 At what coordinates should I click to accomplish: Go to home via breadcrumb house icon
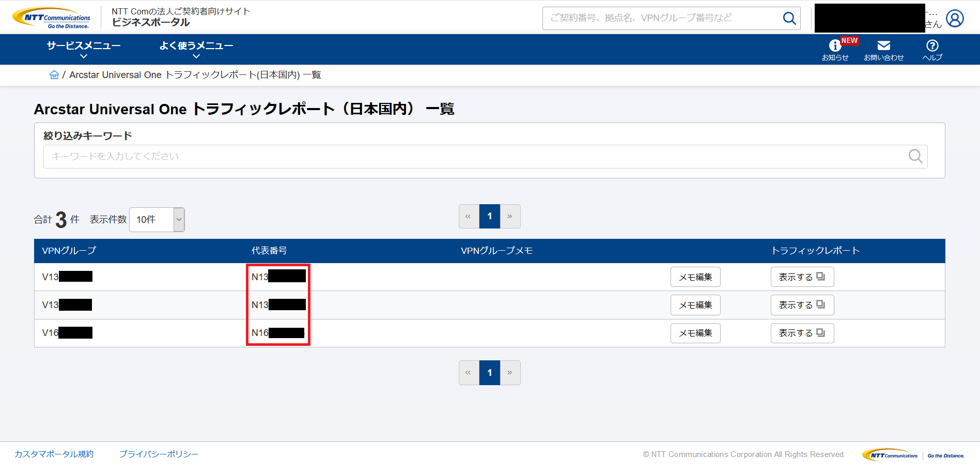[54, 75]
